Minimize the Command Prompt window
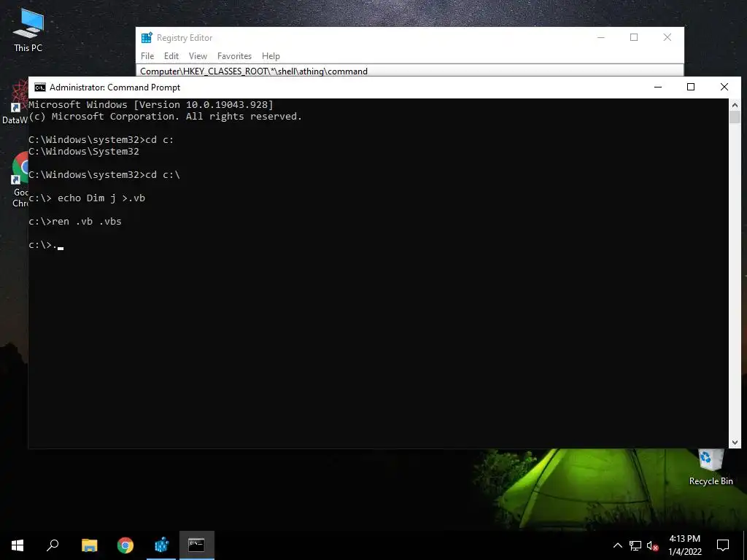The width and height of the screenshot is (747, 560). (x=658, y=87)
